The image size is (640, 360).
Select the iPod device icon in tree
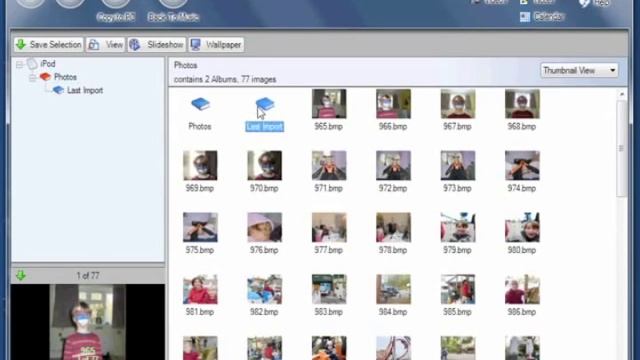pos(32,64)
